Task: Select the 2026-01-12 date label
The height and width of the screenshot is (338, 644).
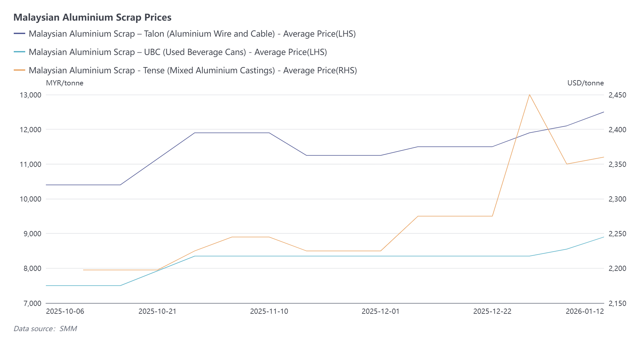Action: [x=585, y=311]
